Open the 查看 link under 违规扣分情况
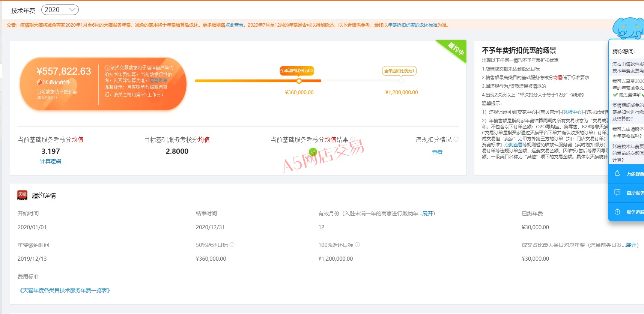This screenshot has width=644, height=314. pyautogui.click(x=437, y=152)
